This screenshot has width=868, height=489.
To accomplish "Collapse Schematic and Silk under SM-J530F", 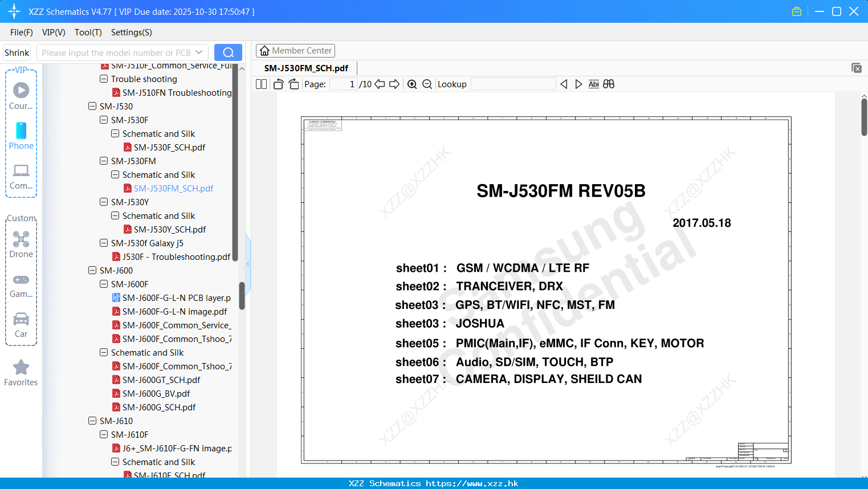I will pos(115,133).
